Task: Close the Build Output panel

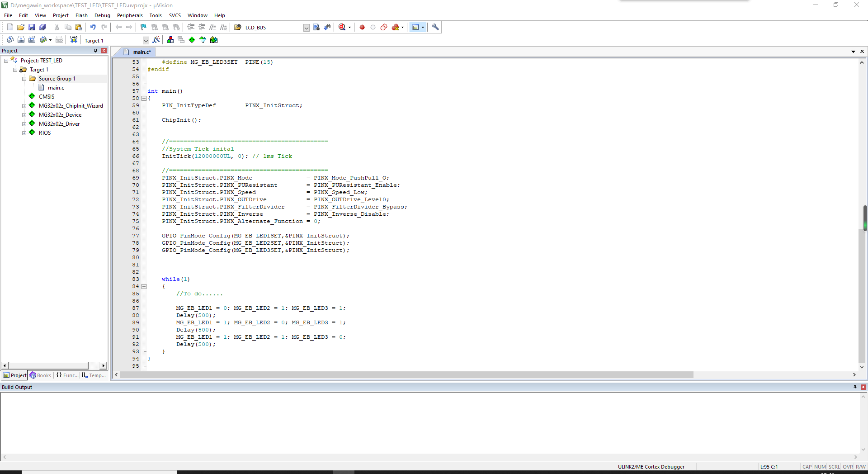Action: (863, 387)
